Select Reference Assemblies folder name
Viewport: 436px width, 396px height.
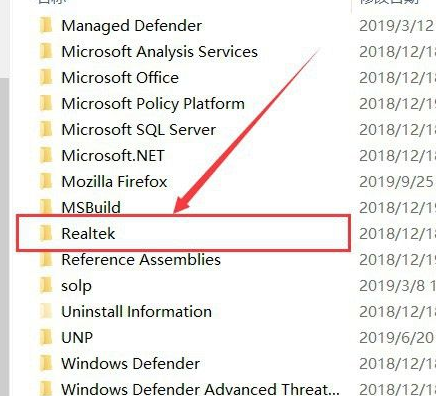click(141, 259)
